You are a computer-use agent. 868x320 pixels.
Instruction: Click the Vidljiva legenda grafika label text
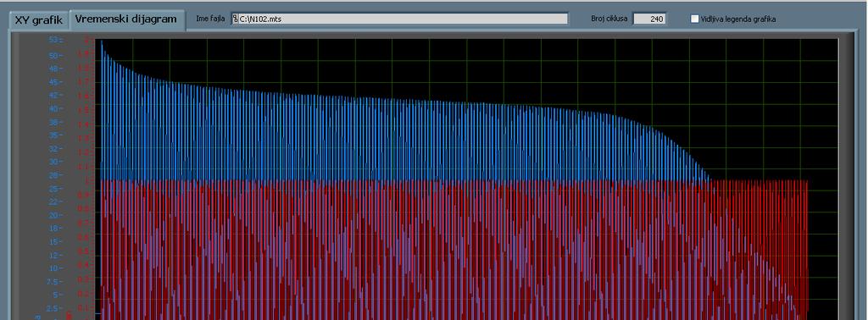coord(738,19)
